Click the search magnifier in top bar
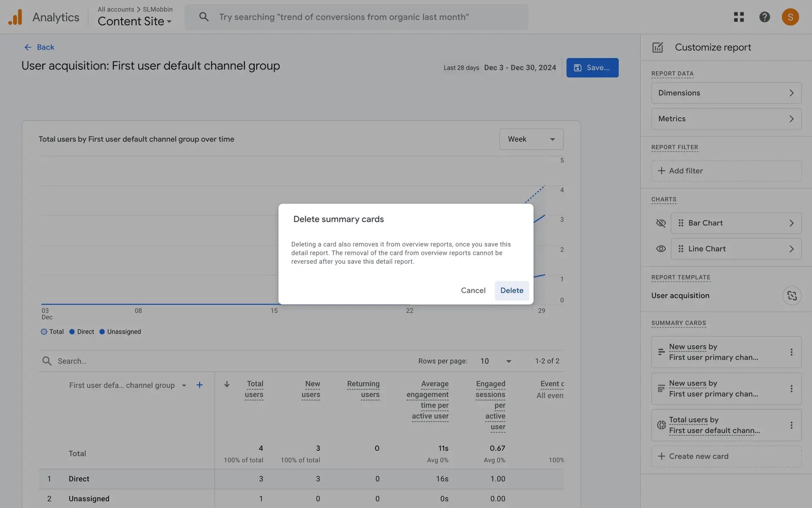 (204, 17)
